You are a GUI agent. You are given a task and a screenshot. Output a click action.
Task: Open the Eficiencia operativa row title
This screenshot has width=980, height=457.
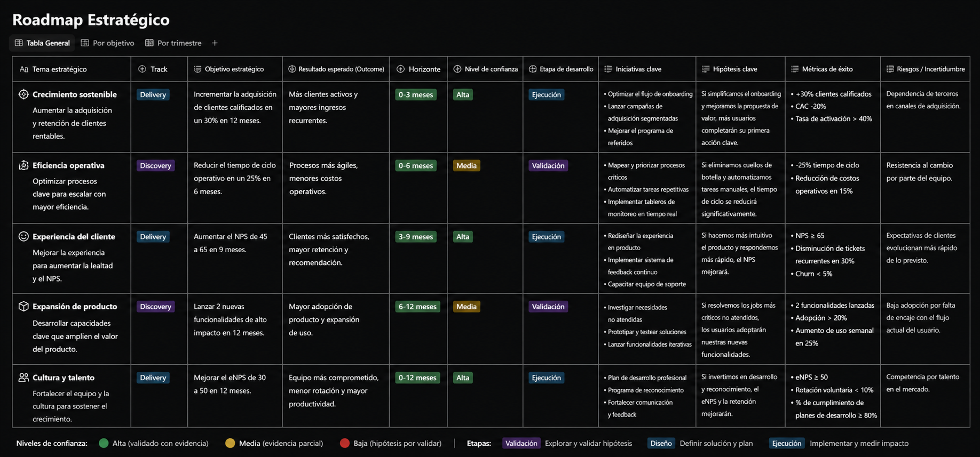click(68, 165)
